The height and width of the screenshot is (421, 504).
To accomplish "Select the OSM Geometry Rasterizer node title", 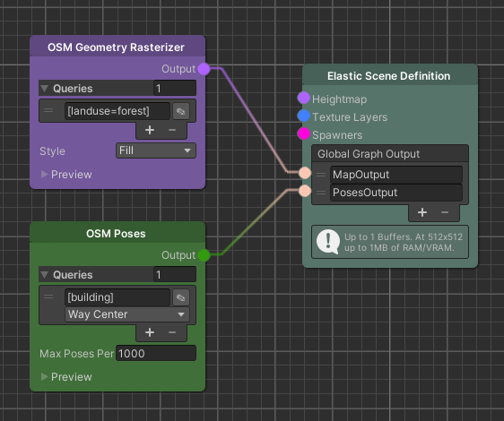I will coord(116,47).
